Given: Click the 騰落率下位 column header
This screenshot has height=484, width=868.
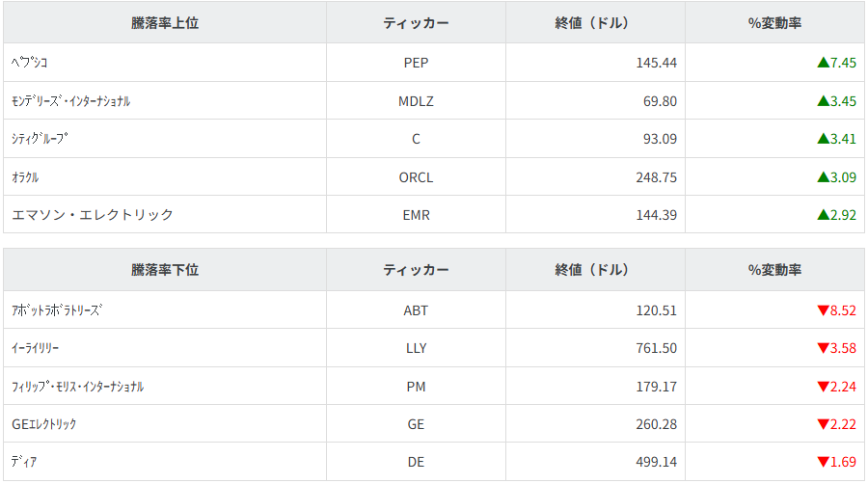Looking at the screenshot, I should (165, 270).
